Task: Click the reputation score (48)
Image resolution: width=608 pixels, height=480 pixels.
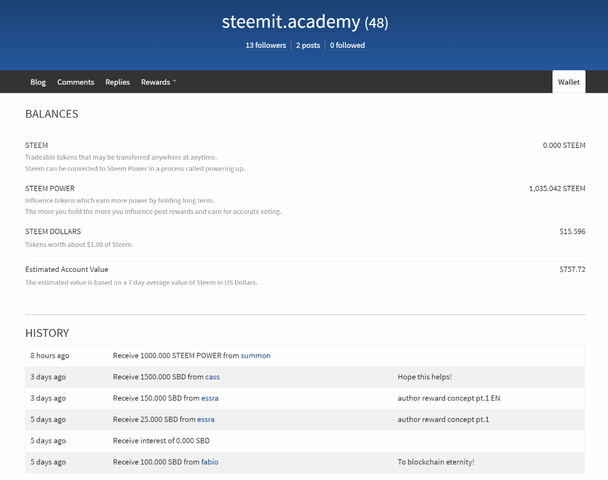Action: tap(376, 23)
